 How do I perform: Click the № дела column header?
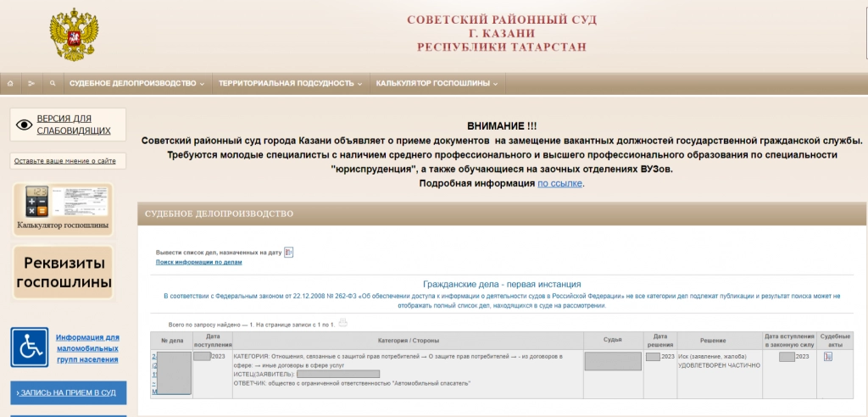[171, 341]
